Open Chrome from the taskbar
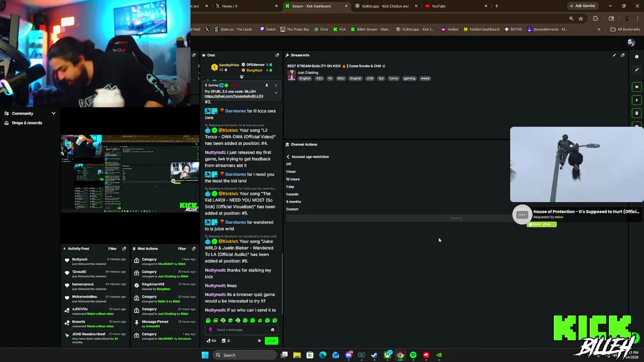 point(400,355)
